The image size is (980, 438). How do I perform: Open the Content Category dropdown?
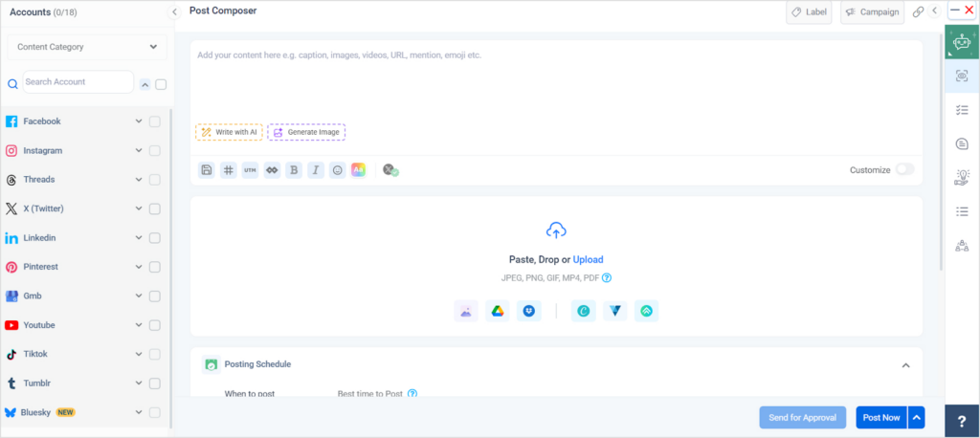pyautogui.click(x=87, y=47)
